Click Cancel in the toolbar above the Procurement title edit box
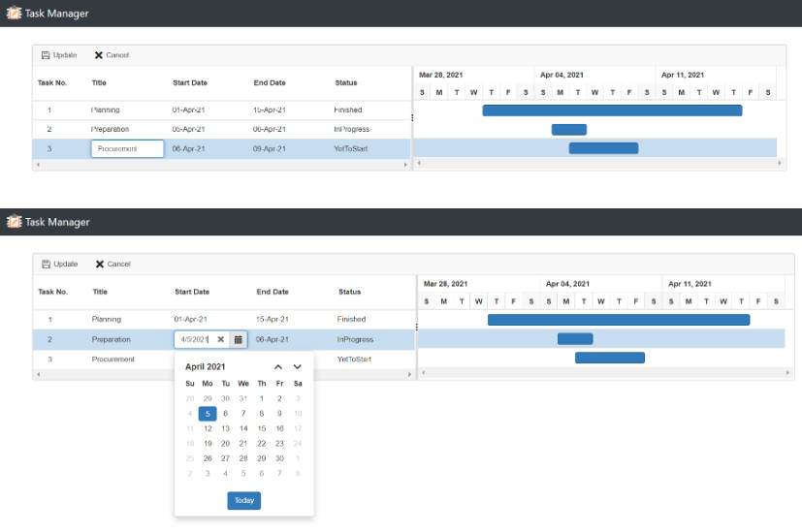Image resolution: width=802 pixels, height=532 pixels. tap(112, 55)
